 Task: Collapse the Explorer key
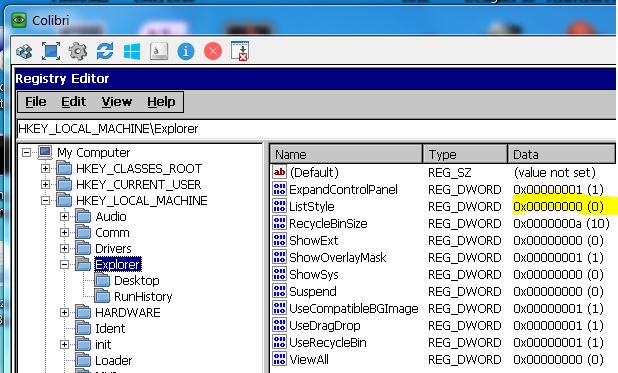click(65, 265)
